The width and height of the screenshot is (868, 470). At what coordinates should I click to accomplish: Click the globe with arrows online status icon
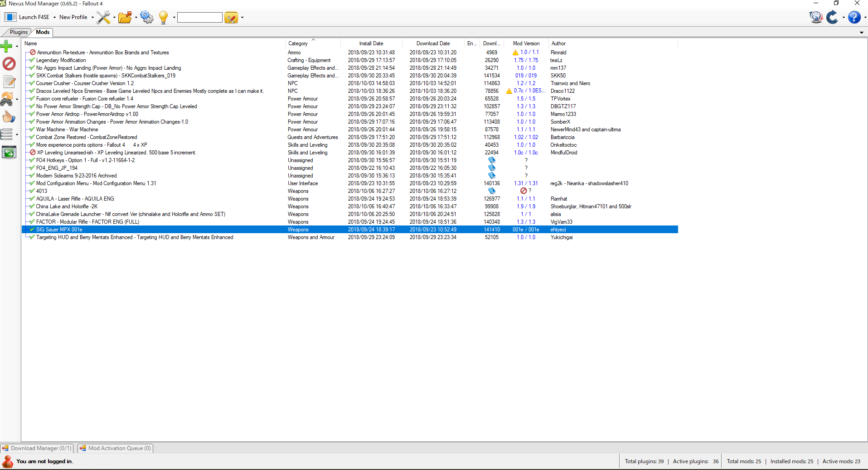[816, 17]
